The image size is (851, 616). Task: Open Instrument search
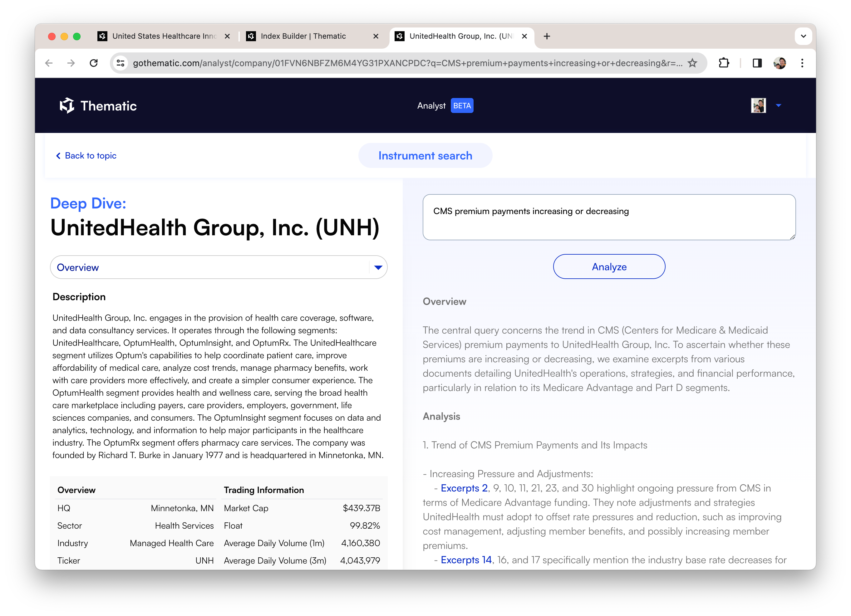coord(425,155)
